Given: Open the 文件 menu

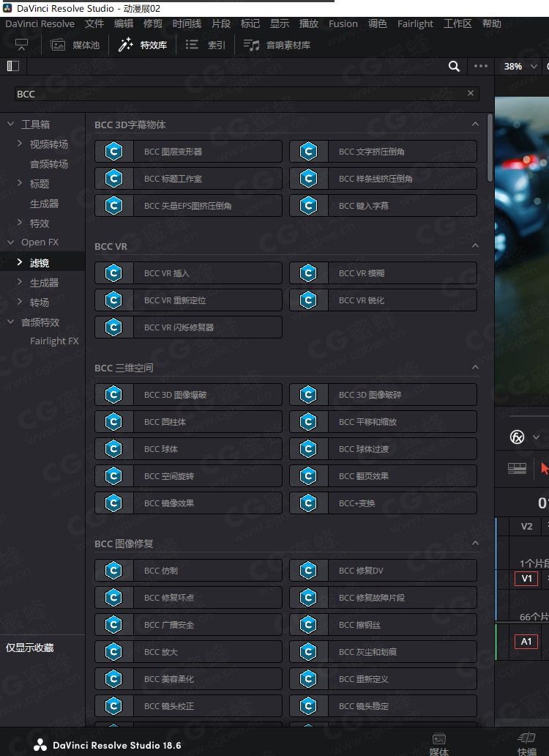Looking at the screenshot, I should [94, 23].
